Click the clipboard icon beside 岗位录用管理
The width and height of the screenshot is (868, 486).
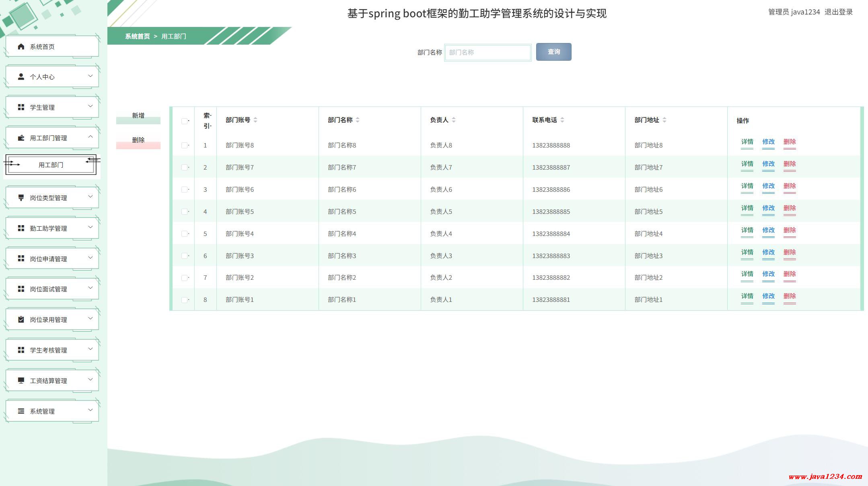pyautogui.click(x=21, y=320)
